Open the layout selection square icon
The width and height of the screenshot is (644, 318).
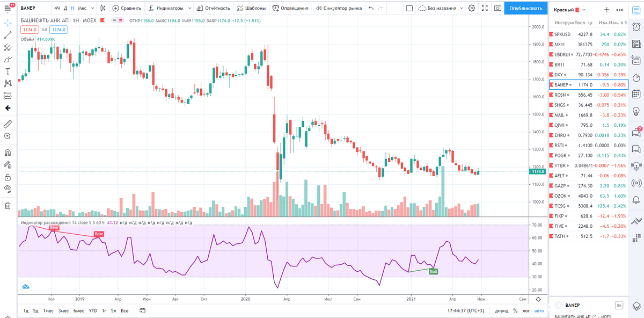[409, 8]
